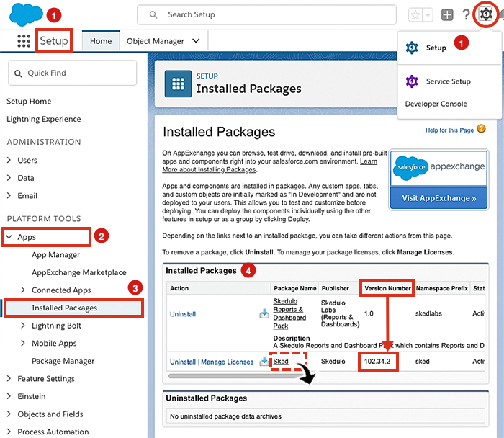Image resolution: width=504 pixels, height=438 pixels.
Task: Open the Sked package link
Action: [x=281, y=362]
